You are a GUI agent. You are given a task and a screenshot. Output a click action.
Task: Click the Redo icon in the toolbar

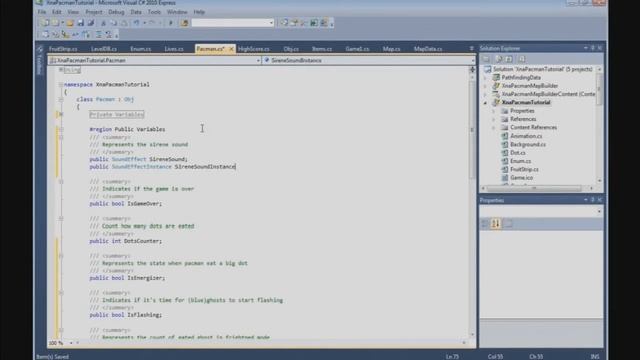pyautogui.click(x=152, y=23)
